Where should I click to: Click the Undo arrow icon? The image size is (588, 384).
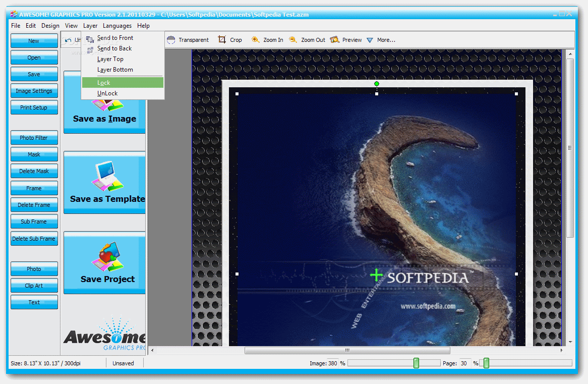[68, 40]
